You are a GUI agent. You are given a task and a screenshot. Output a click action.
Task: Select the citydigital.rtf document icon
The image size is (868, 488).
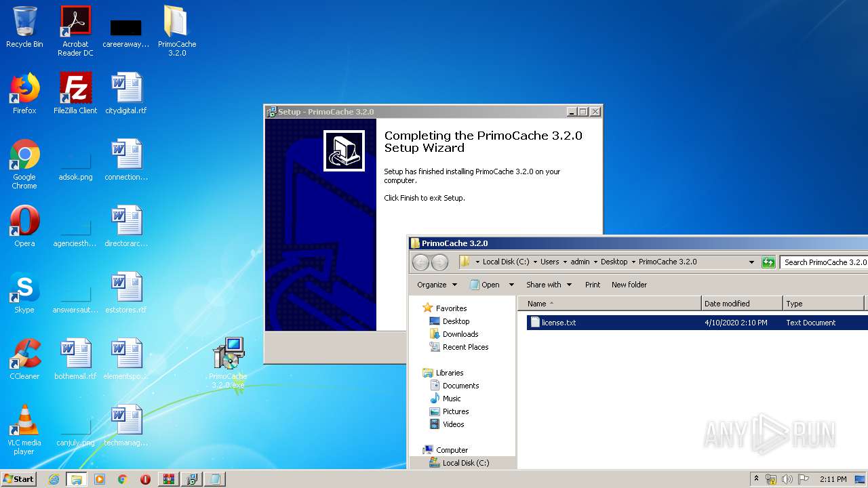pos(126,94)
